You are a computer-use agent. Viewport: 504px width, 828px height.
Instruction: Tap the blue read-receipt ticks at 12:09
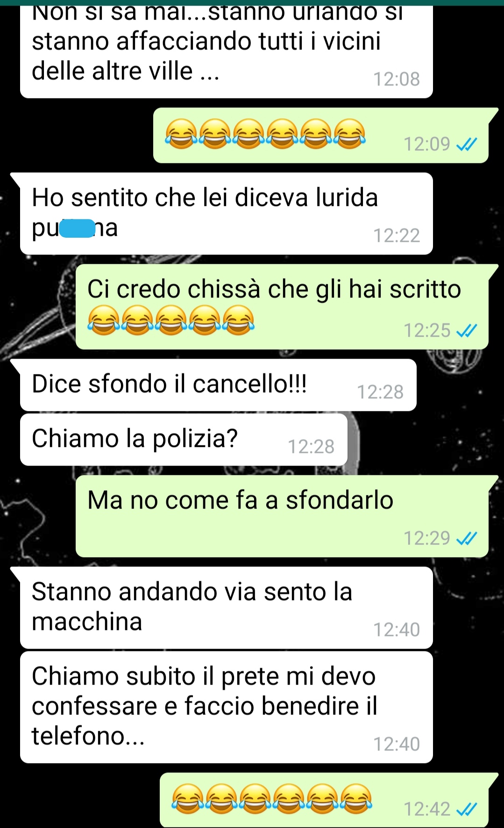[467, 145]
